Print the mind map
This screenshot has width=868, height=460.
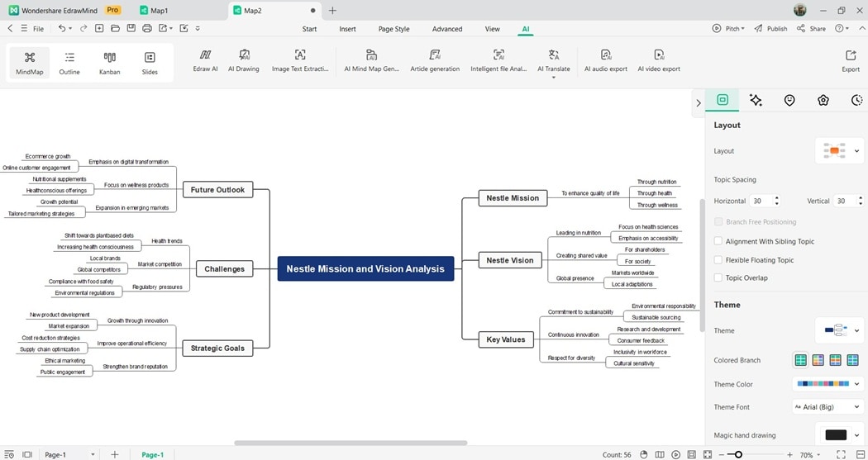(x=146, y=28)
